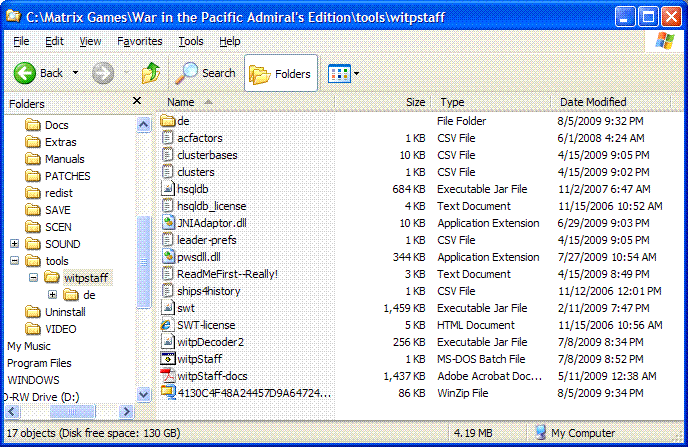Expand the SOUND folder node
The width and height of the screenshot is (688, 447).
click(14, 243)
